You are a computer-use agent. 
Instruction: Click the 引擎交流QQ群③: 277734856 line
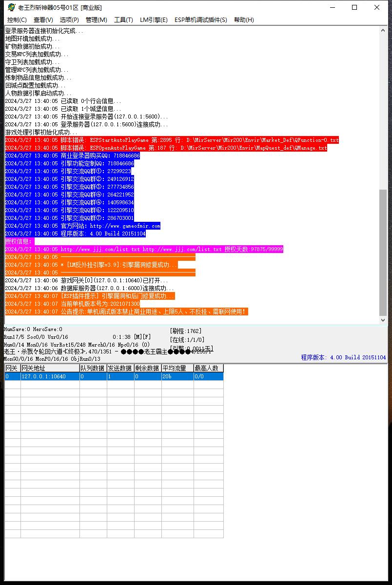tap(69, 187)
